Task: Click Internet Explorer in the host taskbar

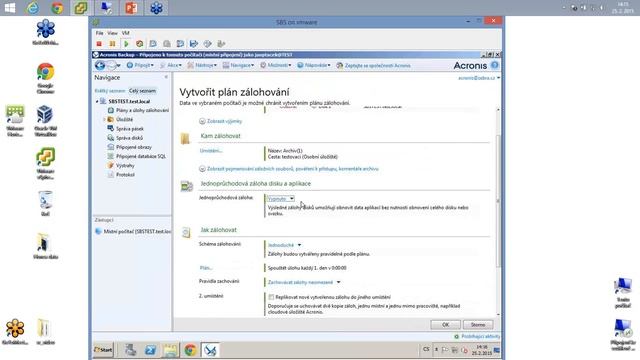Action: pyautogui.click(x=33, y=8)
